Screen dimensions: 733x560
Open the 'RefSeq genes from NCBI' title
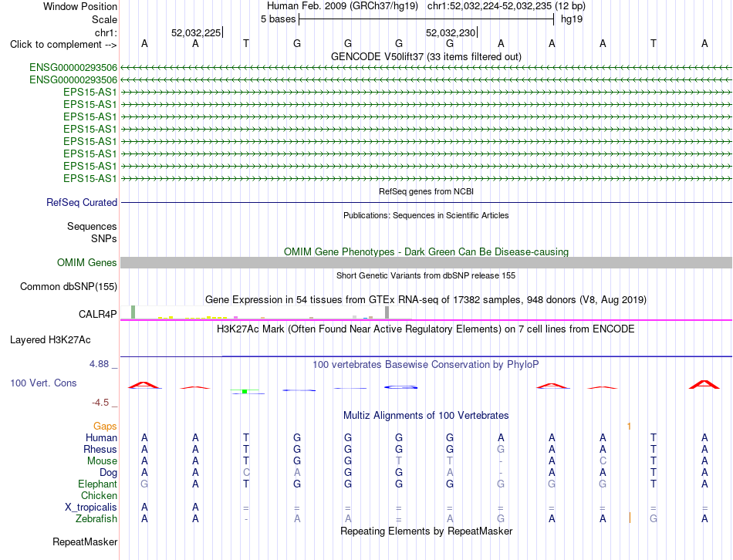click(426, 191)
